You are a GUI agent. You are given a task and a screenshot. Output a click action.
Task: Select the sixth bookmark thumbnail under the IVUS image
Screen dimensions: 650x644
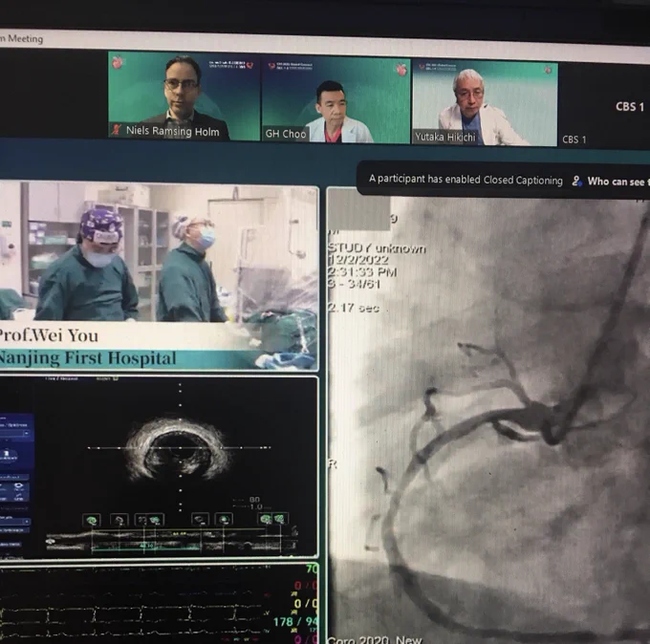(224, 519)
